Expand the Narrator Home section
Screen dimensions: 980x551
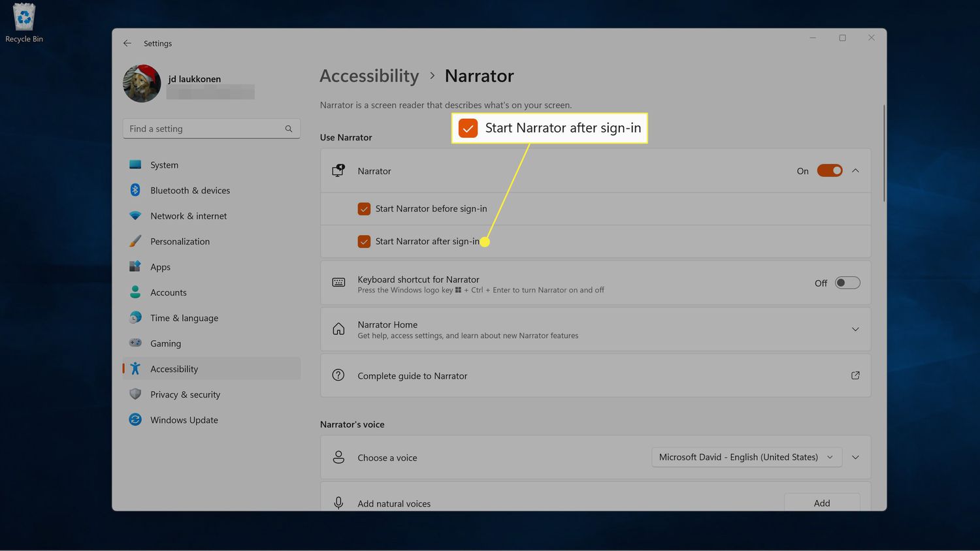coord(855,329)
